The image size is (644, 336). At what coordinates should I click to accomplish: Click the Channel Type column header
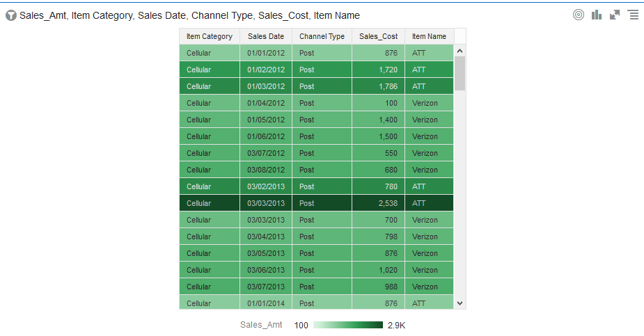[322, 36]
